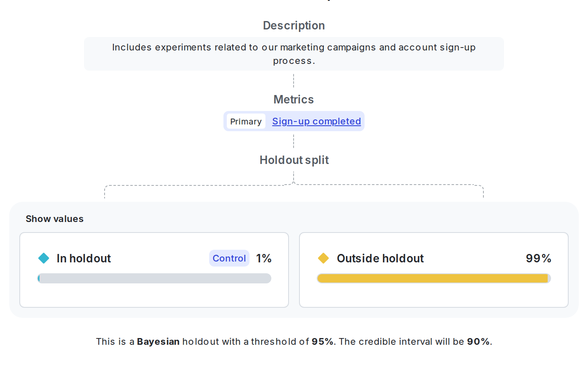
Task: Click the 99% holdout value
Action: (539, 258)
